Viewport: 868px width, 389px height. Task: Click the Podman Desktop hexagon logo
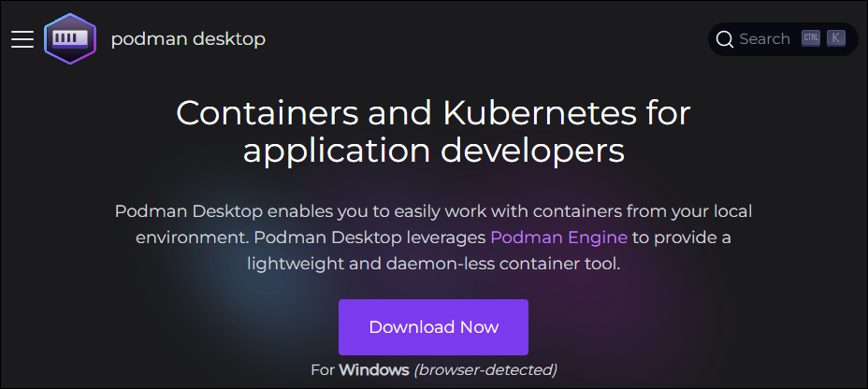click(x=70, y=39)
